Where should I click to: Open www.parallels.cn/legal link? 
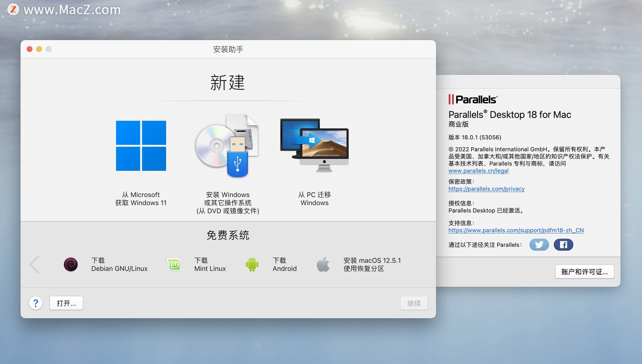[x=478, y=171]
